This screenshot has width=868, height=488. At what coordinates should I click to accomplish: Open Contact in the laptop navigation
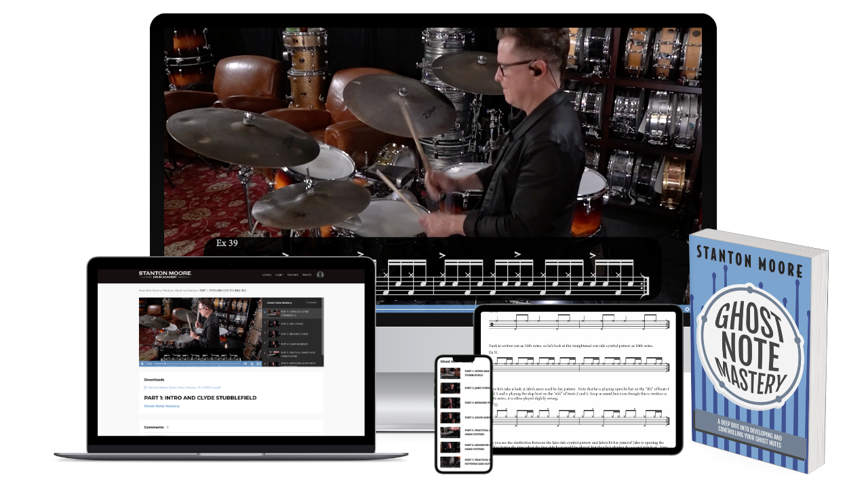[292, 274]
